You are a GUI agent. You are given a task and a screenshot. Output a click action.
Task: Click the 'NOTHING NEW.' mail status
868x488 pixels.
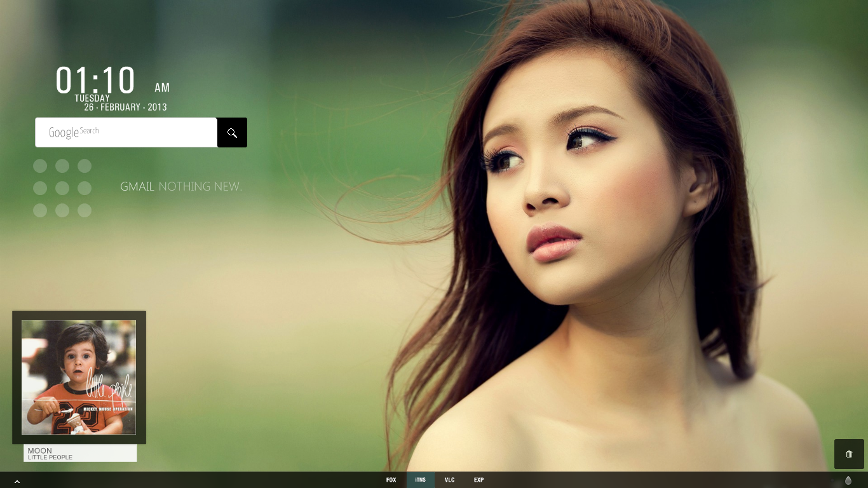[200, 187]
